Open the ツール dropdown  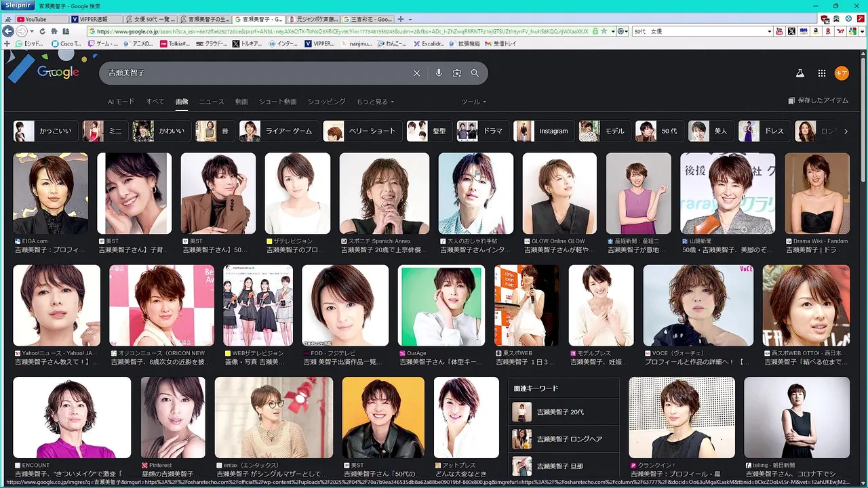tap(473, 102)
